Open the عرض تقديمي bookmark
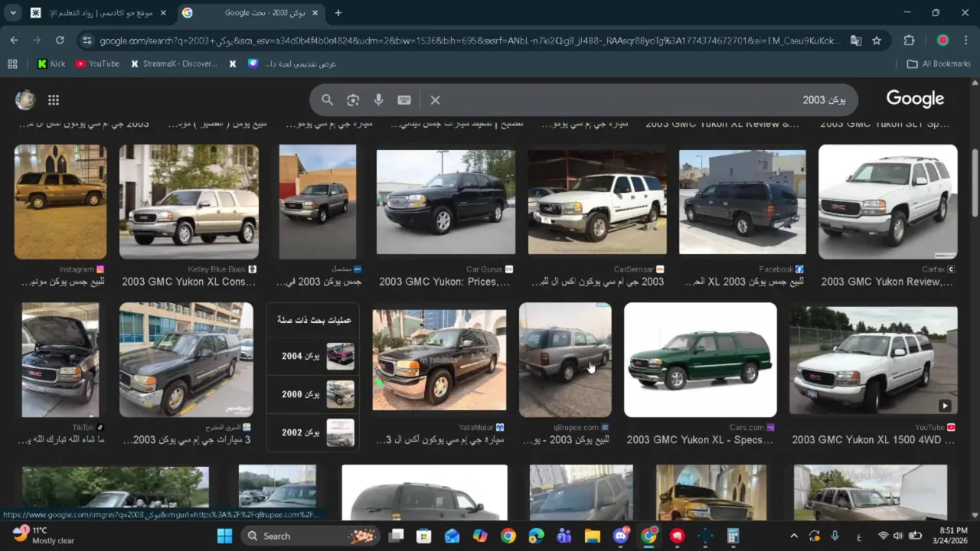Screen dimensions: 980x551 292,64
